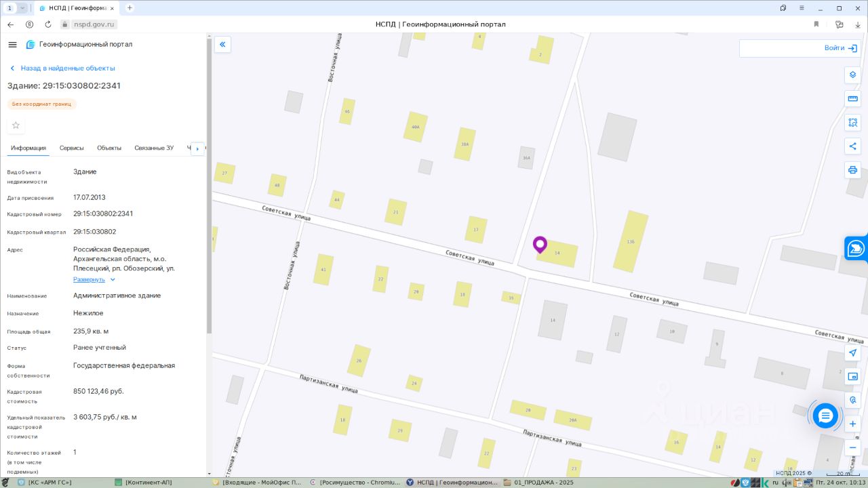Center the map on my location
Screen dimensions: 868x488
(852, 352)
